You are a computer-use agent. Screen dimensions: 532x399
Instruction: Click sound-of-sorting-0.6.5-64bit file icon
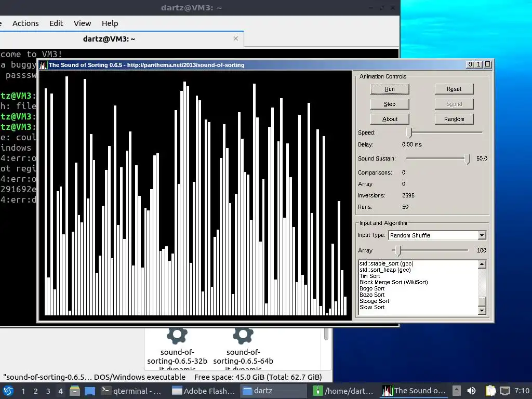click(x=243, y=335)
